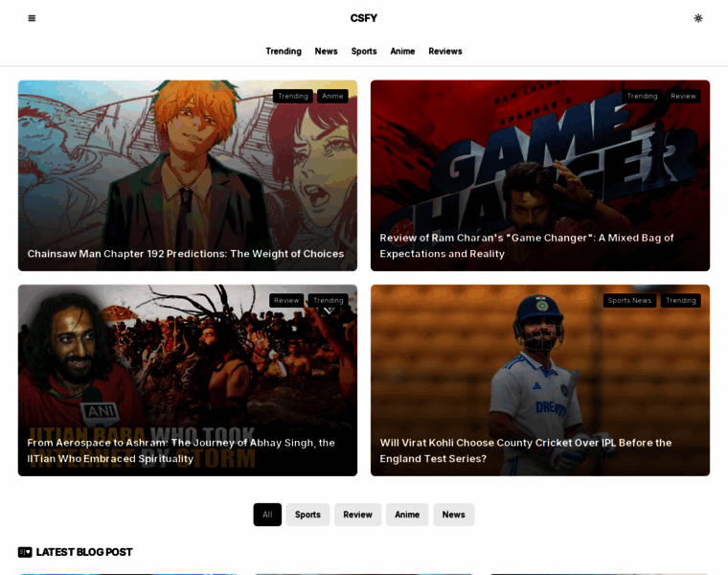Click the IITian Baba crowd photo
728x575 pixels.
pos(188,379)
